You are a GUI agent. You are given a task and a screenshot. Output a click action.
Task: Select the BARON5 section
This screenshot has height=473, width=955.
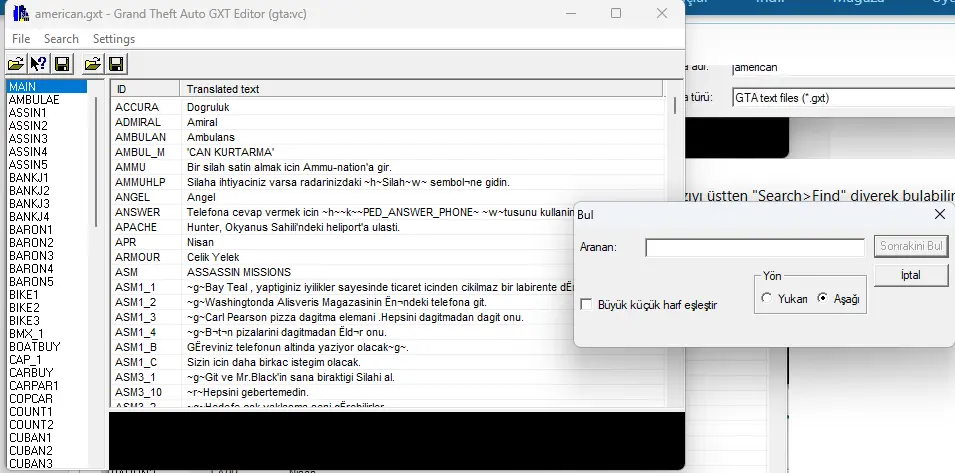click(x=47, y=281)
